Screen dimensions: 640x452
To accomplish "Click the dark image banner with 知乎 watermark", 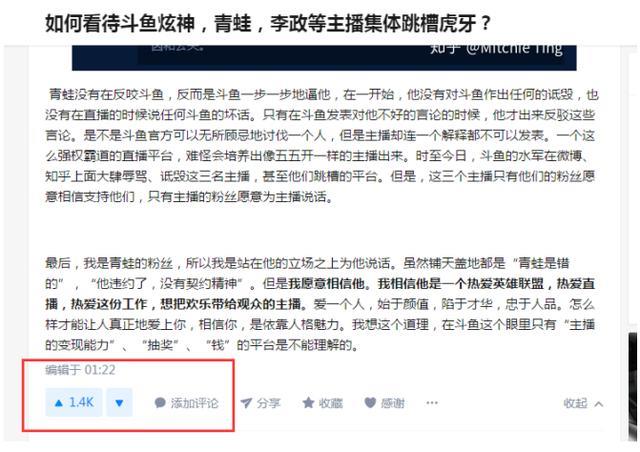I will click(x=324, y=58).
